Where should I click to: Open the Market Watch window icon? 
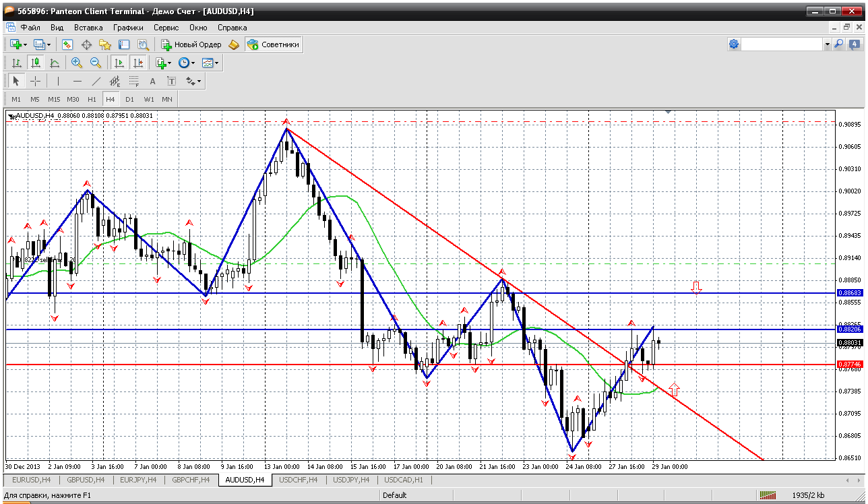[x=67, y=44]
